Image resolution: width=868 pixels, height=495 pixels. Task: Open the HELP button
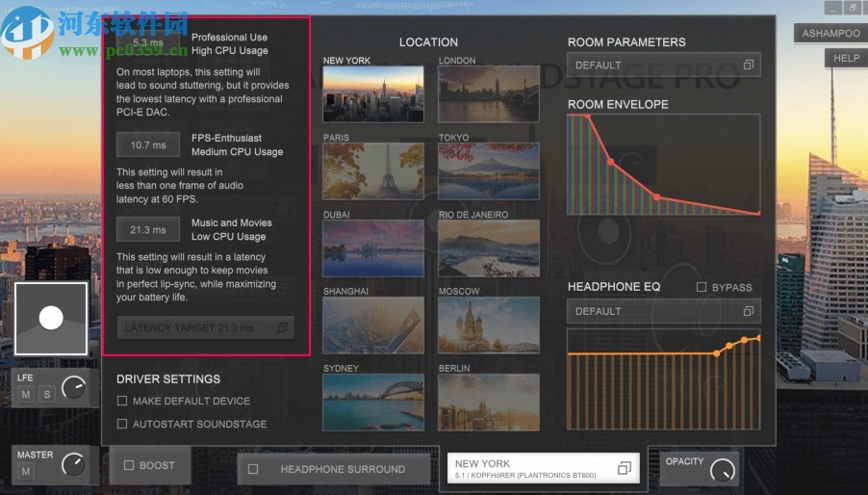(847, 58)
